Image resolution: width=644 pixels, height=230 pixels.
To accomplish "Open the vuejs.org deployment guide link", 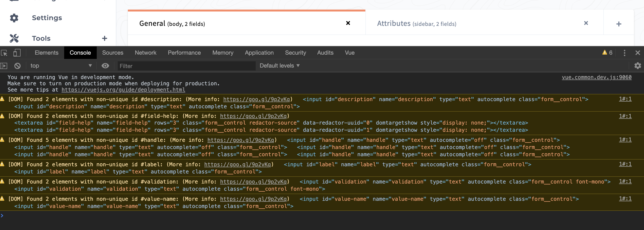I will click(x=123, y=90).
